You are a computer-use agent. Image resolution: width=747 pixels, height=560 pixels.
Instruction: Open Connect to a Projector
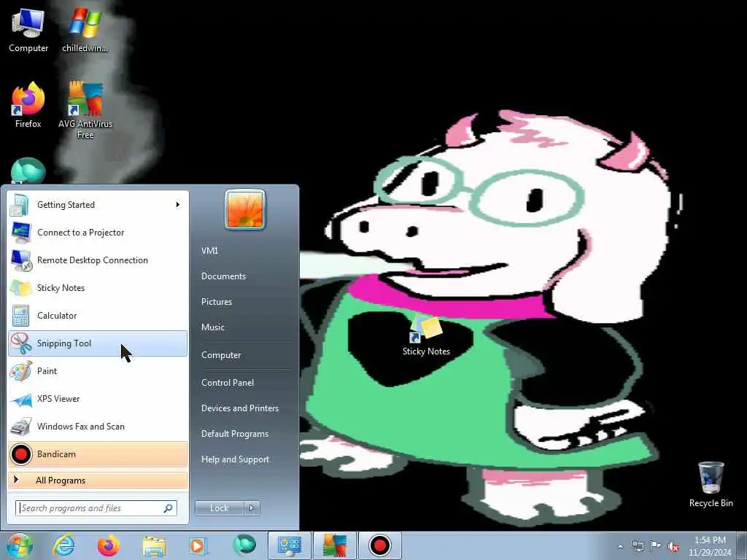point(98,233)
